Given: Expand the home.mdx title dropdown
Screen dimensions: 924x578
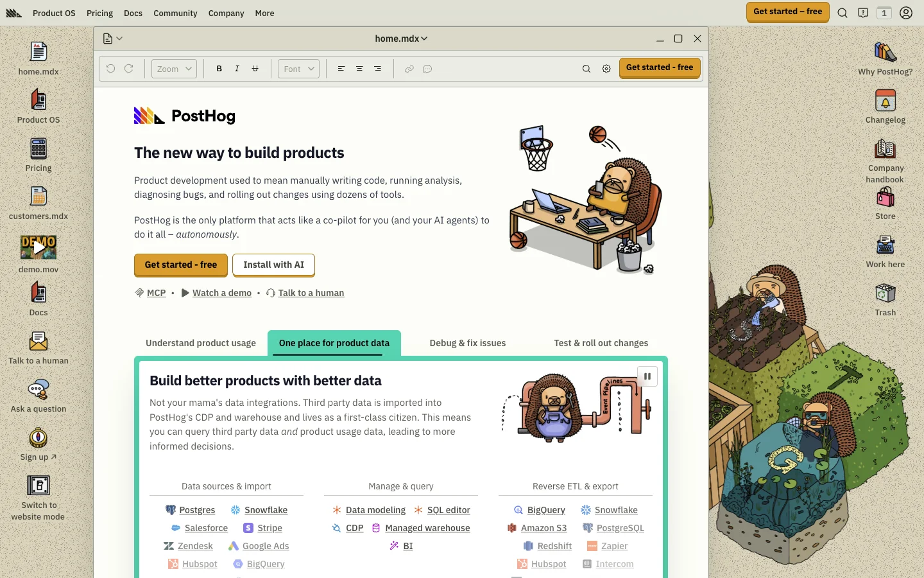Looking at the screenshot, I should point(401,39).
